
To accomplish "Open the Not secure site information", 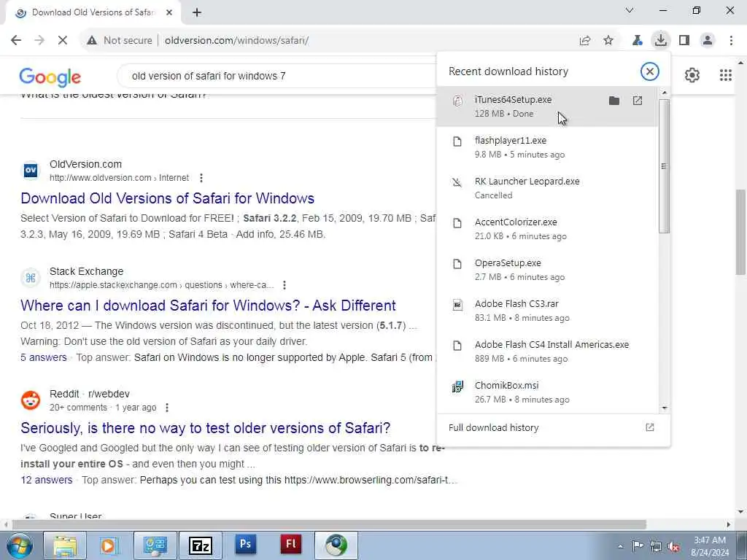I will point(119,41).
